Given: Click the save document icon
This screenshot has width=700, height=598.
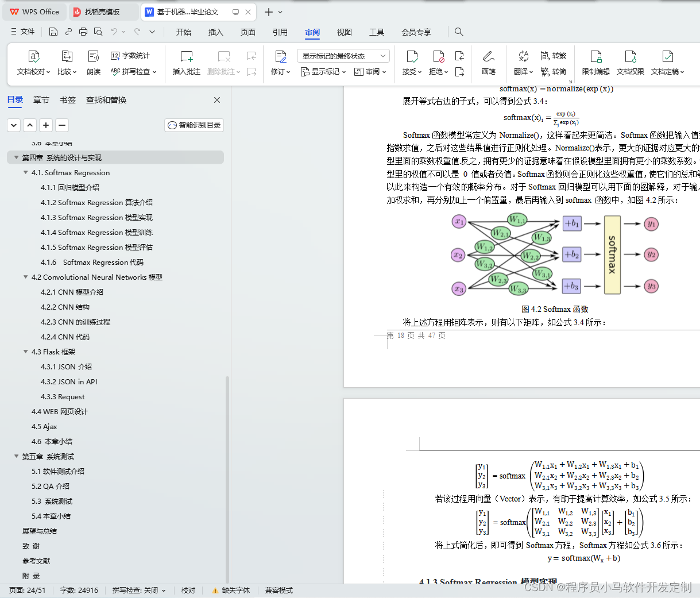Looking at the screenshot, I should click(53, 32).
